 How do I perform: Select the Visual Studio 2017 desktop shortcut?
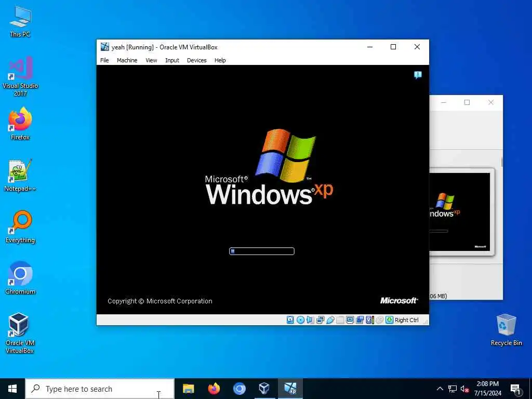20,76
